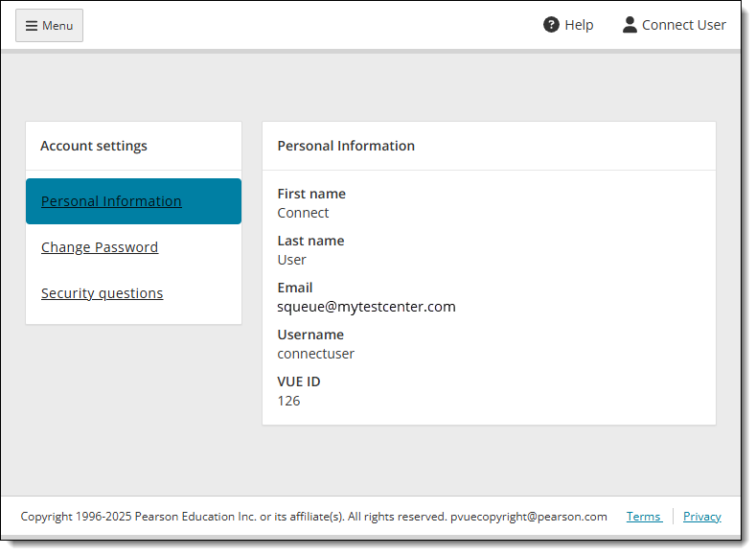Click the Pearson copyright notice text
The image size is (756, 555).
tap(234, 517)
